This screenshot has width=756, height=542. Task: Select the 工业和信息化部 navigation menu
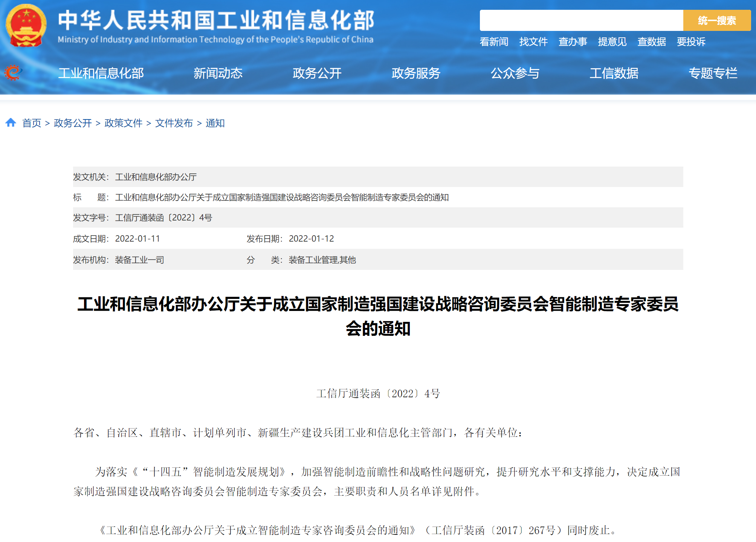point(101,73)
